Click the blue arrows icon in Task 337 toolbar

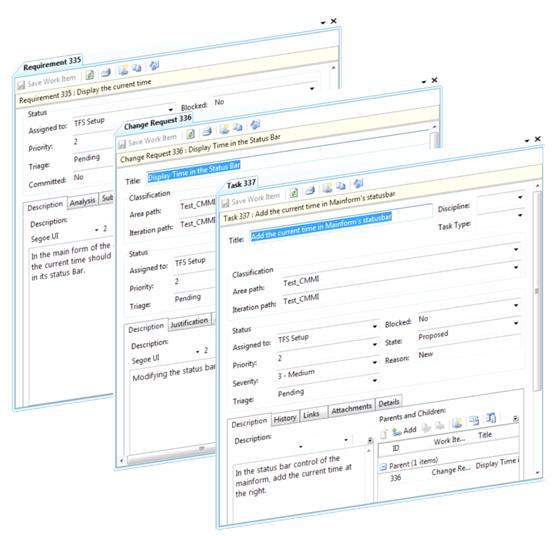358,183
